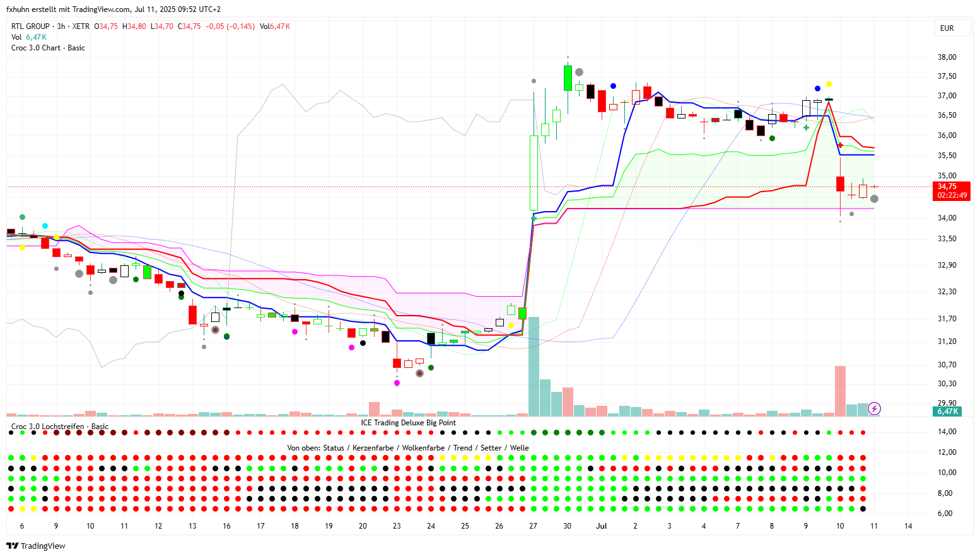Click the black dot ending the bottom Lochstreifen row
The width and height of the screenshot is (980, 557).
coord(863,508)
